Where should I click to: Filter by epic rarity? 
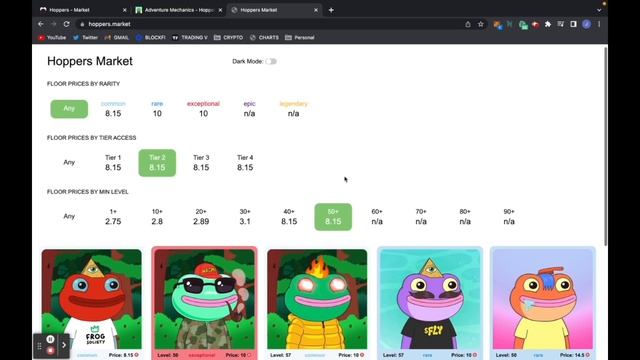click(249, 109)
